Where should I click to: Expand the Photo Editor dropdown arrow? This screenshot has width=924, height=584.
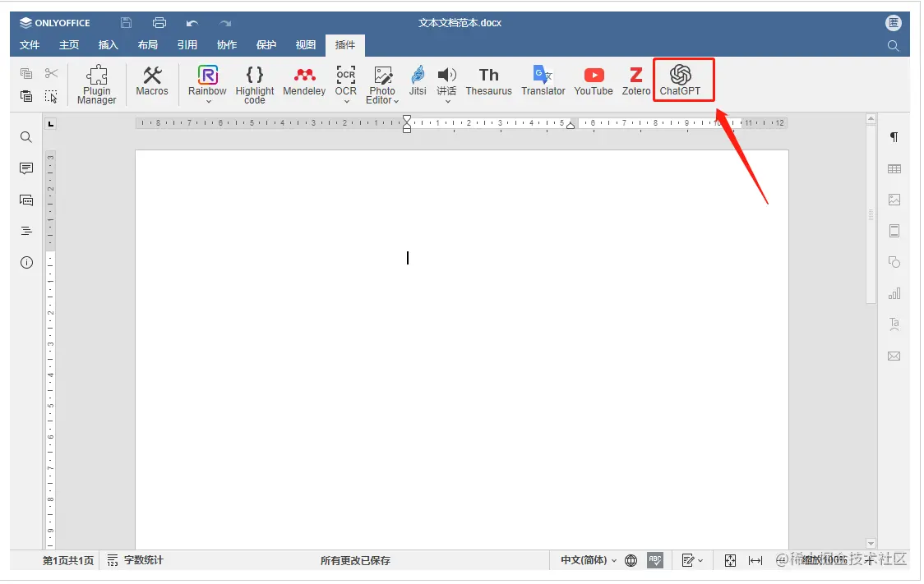396,101
